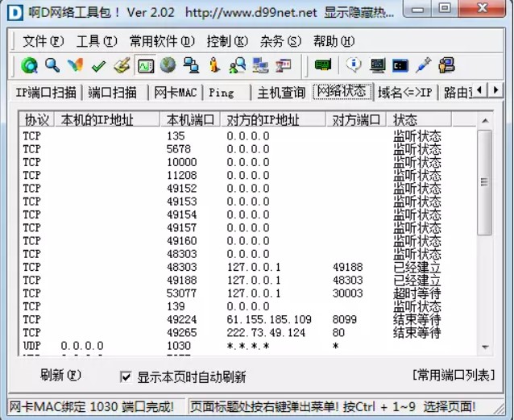Sort by the 本机端口 column header

pos(191,119)
